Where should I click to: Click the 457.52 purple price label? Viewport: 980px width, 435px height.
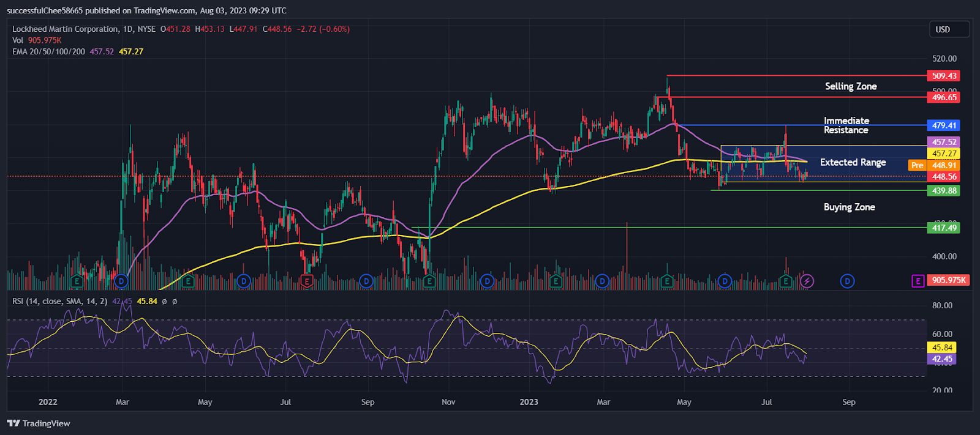(944, 142)
